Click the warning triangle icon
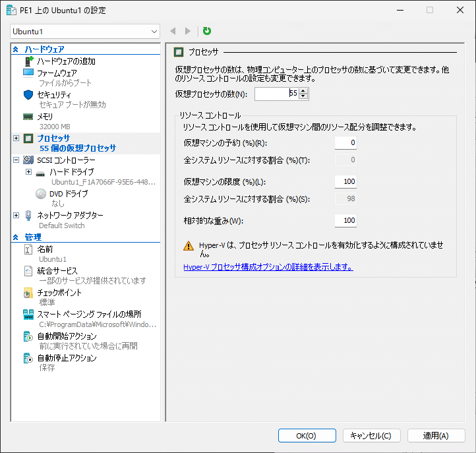 coord(189,246)
